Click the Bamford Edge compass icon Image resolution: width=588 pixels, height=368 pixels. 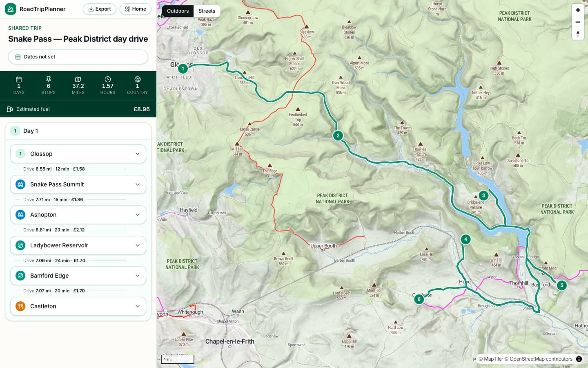click(x=20, y=276)
